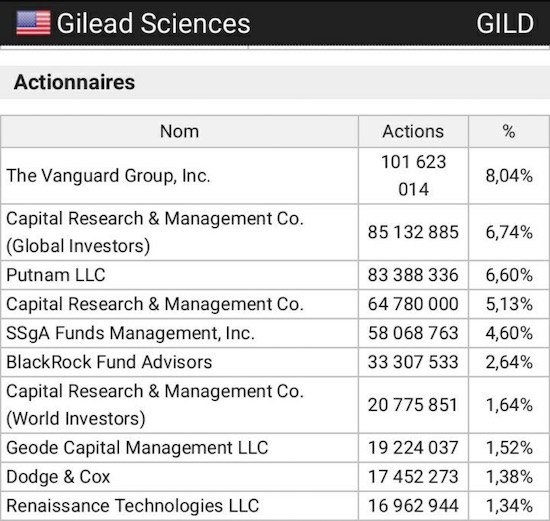Click the % column header
Viewport: 550px width, 521px height.
509,132
